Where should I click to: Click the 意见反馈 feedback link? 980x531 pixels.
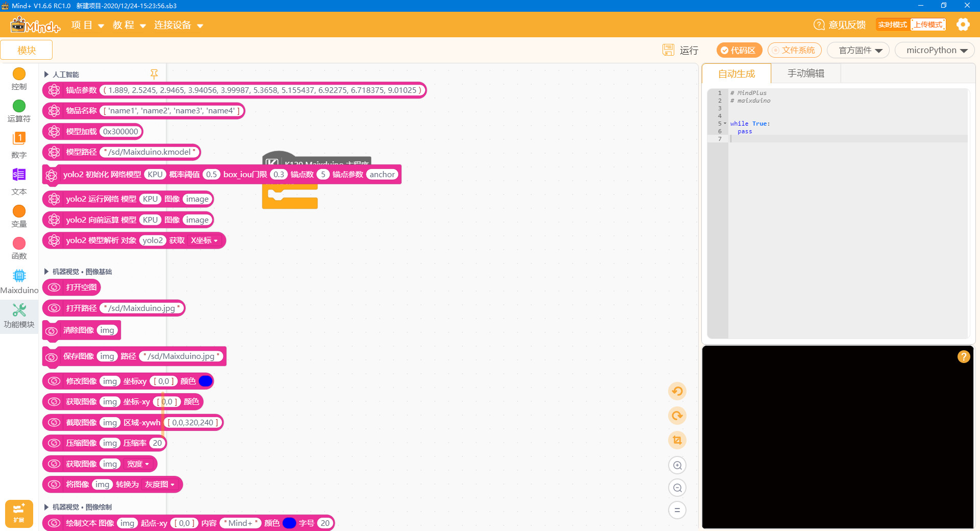coord(847,25)
